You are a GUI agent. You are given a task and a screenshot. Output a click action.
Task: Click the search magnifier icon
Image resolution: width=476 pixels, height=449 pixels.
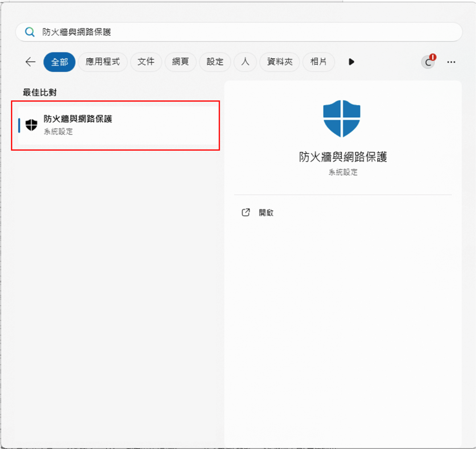tap(30, 32)
